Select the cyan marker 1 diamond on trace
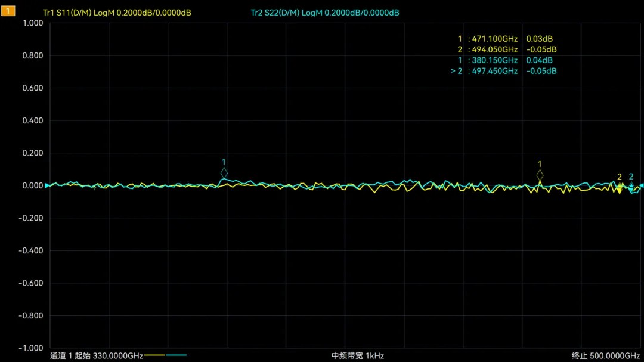This screenshot has width=644, height=362. (224, 174)
